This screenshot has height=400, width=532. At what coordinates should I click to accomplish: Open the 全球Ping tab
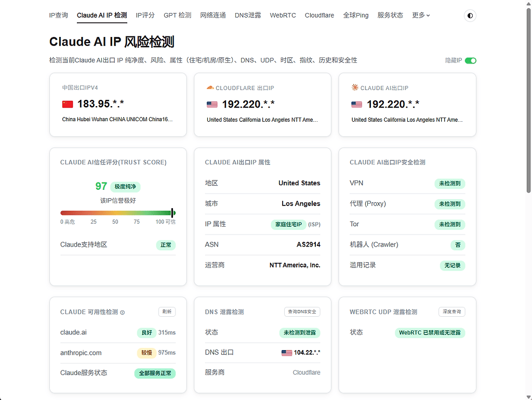click(355, 15)
